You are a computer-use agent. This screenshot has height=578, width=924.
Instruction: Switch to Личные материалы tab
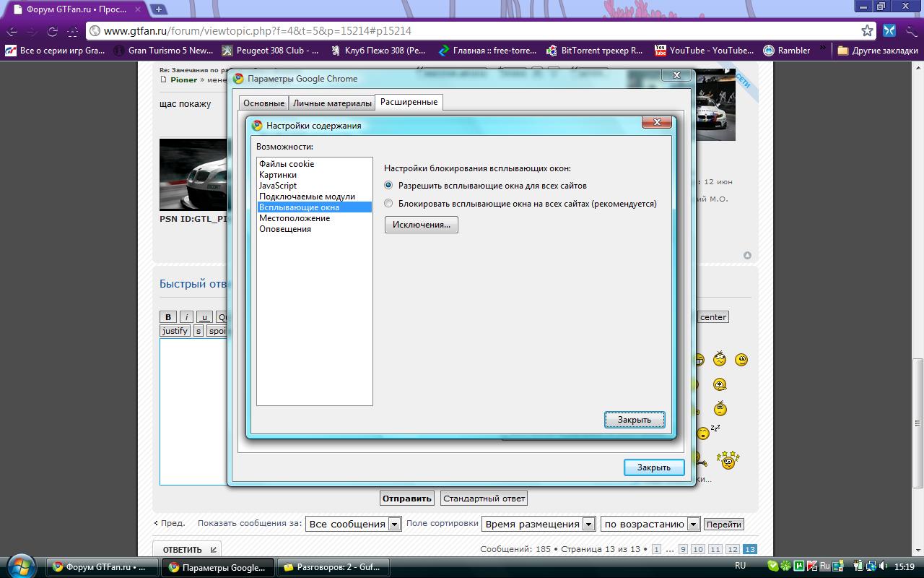pyautogui.click(x=332, y=103)
